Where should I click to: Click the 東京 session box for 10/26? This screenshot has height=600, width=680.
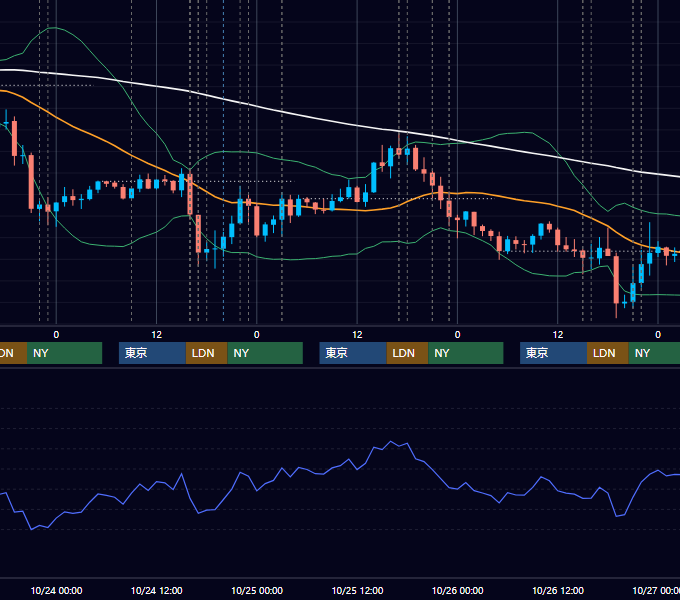(553, 353)
